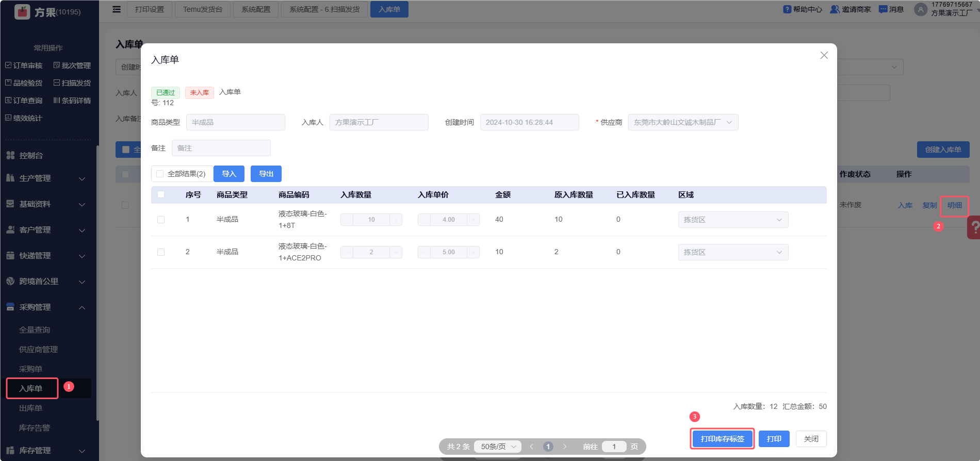Toggle the 全部结果(2) checkbox
This screenshot has width=980, height=461.
[x=160, y=174]
